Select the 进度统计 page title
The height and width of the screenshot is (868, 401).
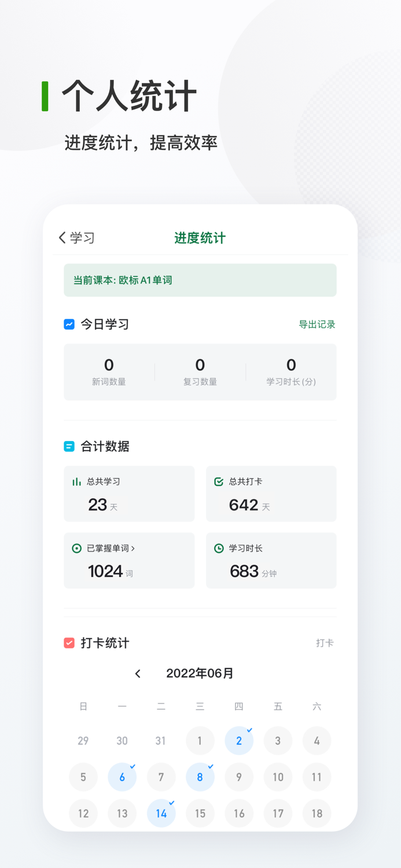click(200, 238)
